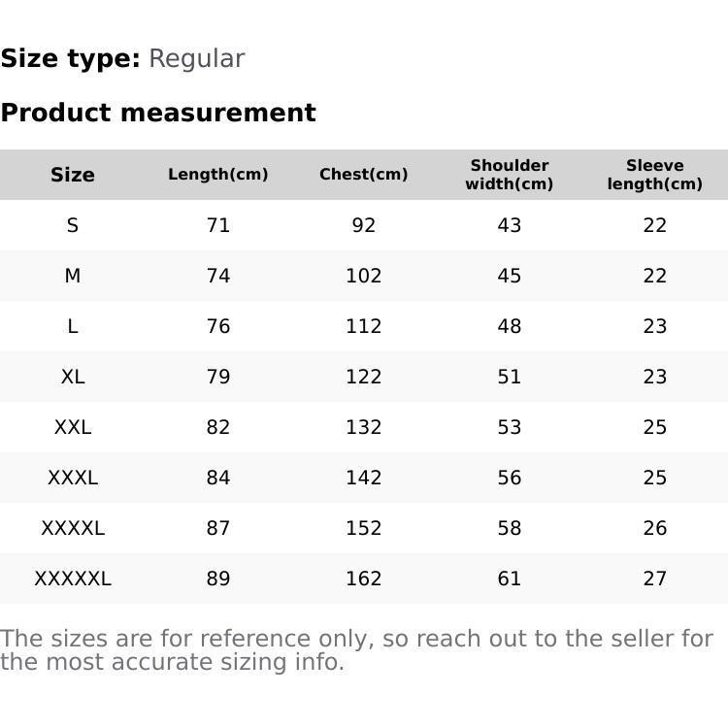The width and height of the screenshot is (728, 728).
Task: Click the sizing reference disclaimer text
Action: (x=356, y=650)
